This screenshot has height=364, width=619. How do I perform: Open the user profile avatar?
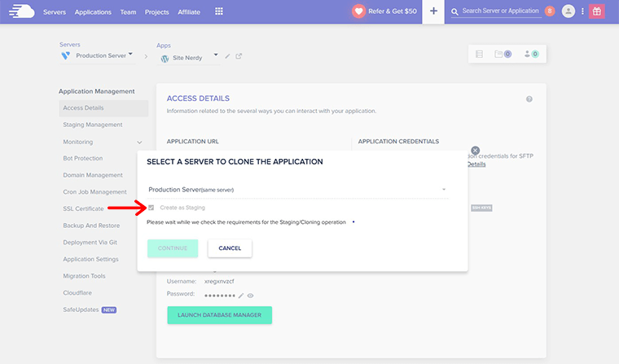point(568,11)
